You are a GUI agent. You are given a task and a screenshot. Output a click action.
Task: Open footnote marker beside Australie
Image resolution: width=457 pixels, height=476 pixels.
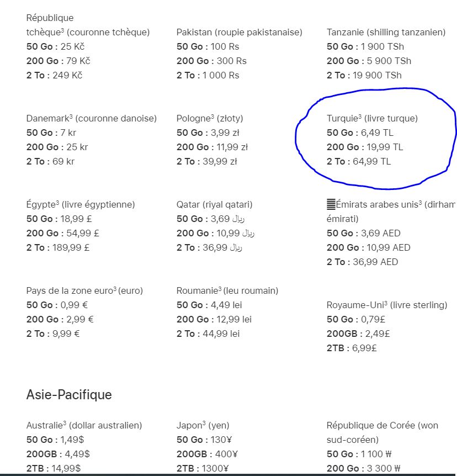click(65, 424)
